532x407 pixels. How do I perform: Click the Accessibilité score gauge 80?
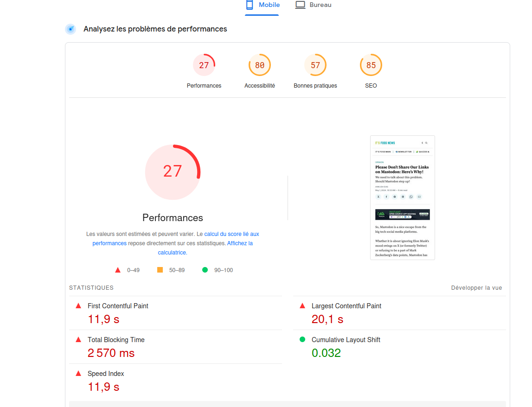(x=260, y=65)
